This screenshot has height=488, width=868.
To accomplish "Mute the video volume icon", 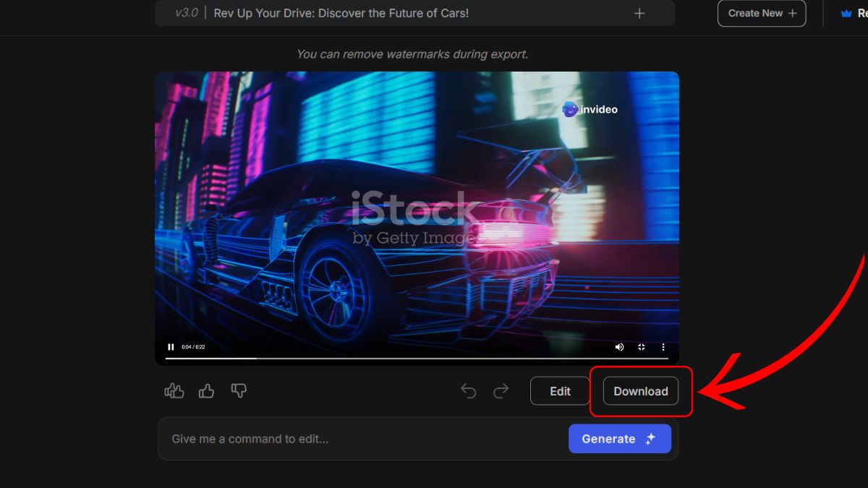I will click(x=619, y=347).
